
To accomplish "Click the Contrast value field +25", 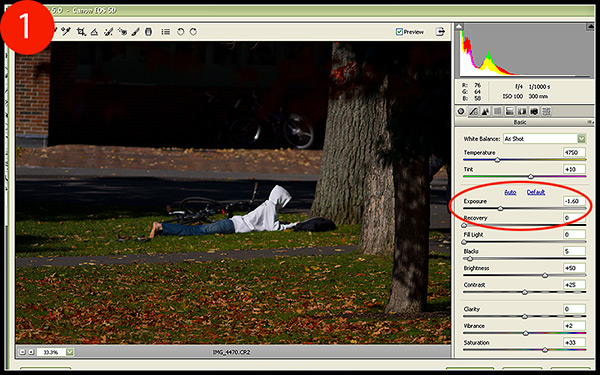I will (x=574, y=285).
